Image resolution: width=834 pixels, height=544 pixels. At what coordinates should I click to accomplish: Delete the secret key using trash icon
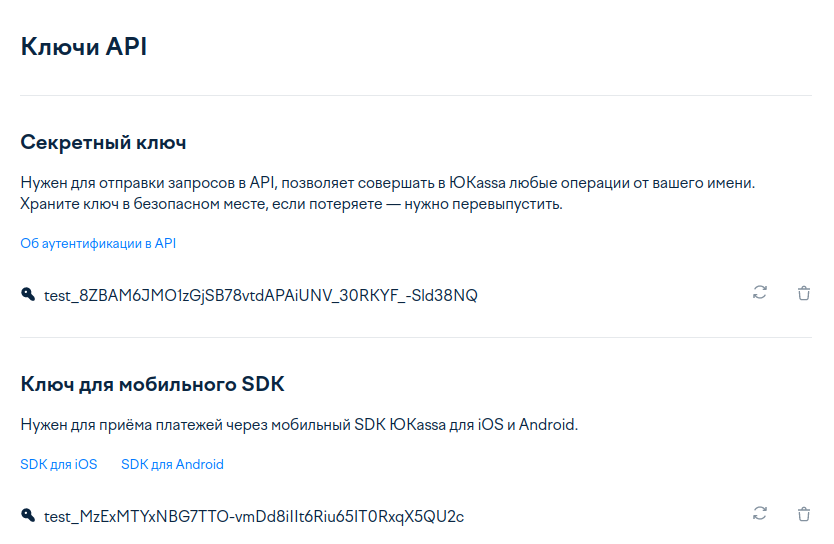(x=804, y=292)
